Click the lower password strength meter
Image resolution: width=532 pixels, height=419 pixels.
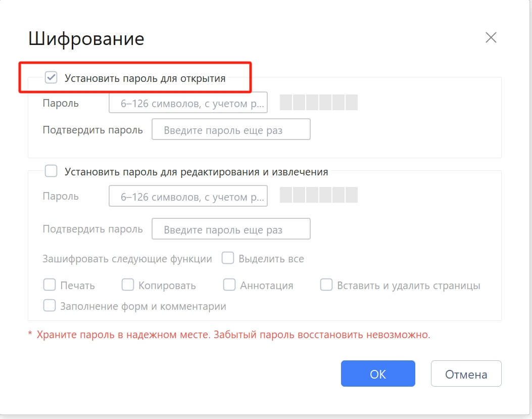click(318, 196)
